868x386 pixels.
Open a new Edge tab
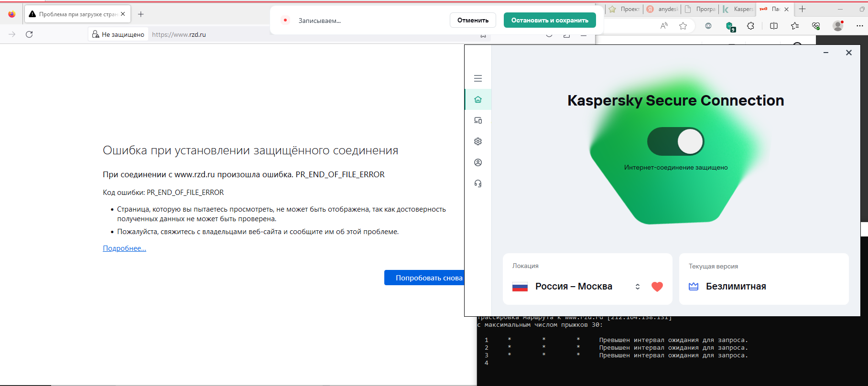(x=803, y=9)
